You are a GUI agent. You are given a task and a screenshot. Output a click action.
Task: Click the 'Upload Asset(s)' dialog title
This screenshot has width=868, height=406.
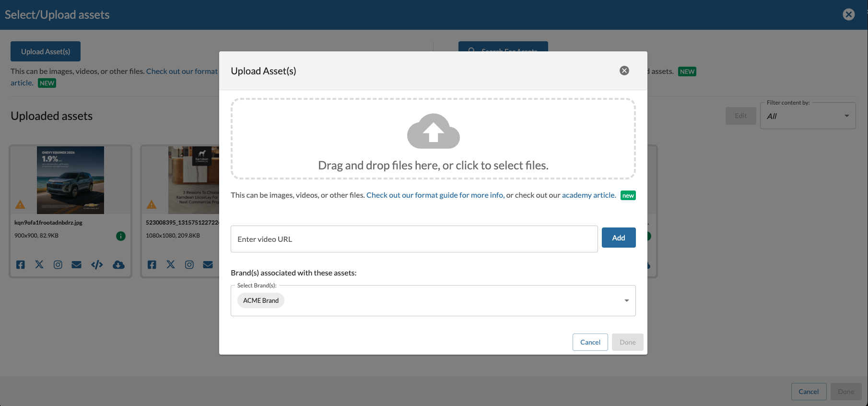pyautogui.click(x=263, y=71)
